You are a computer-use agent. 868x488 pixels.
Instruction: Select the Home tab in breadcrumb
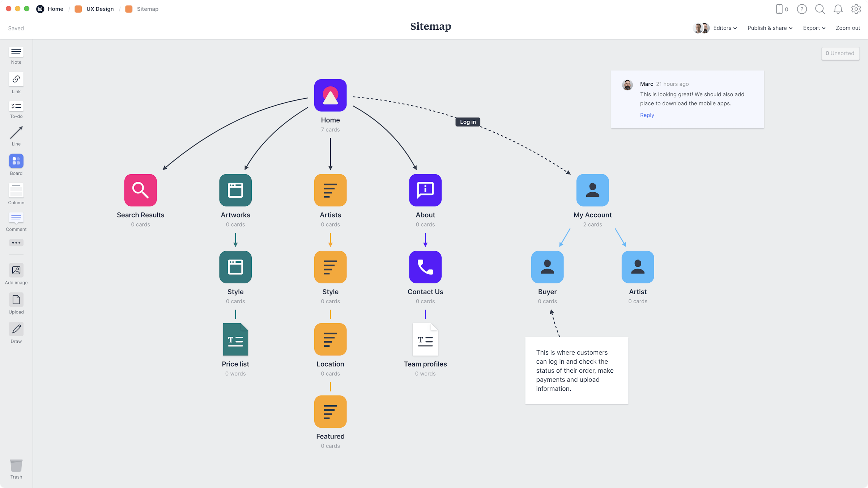(55, 8)
